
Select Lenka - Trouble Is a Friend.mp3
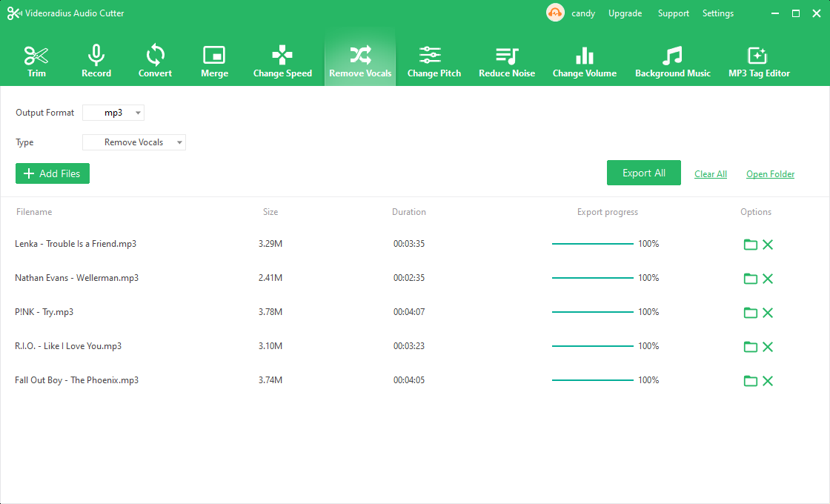(76, 244)
